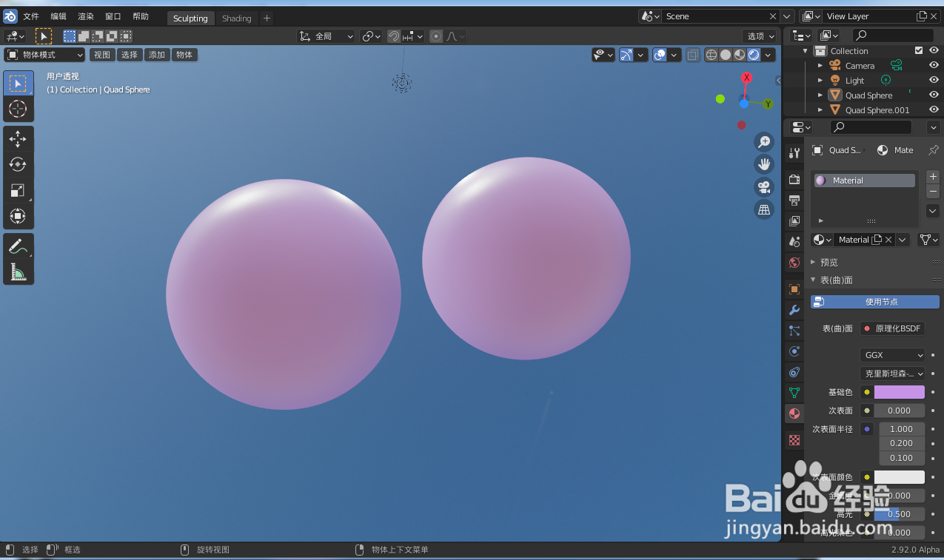Remove material slot with minus button
This screenshot has width=944, height=560.
(x=933, y=192)
